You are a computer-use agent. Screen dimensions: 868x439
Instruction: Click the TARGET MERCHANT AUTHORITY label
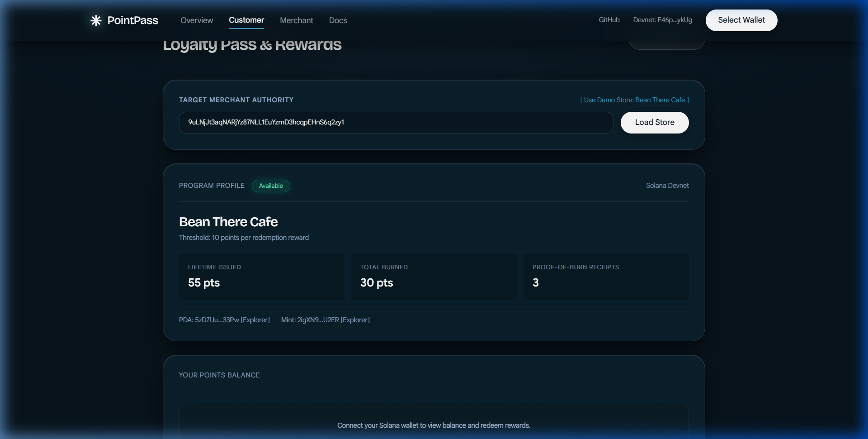tap(236, 100)
